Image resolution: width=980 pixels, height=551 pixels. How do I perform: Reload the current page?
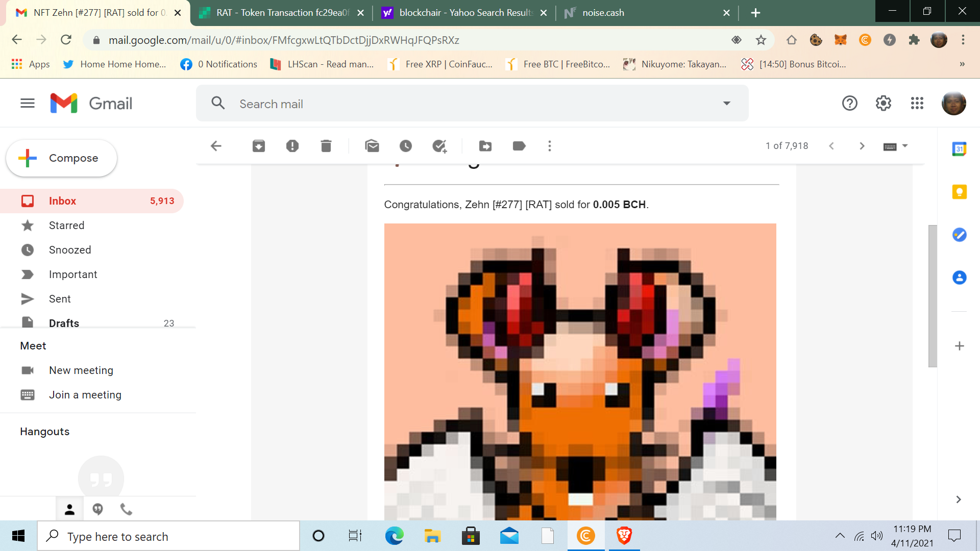click(x=66, y=40)
